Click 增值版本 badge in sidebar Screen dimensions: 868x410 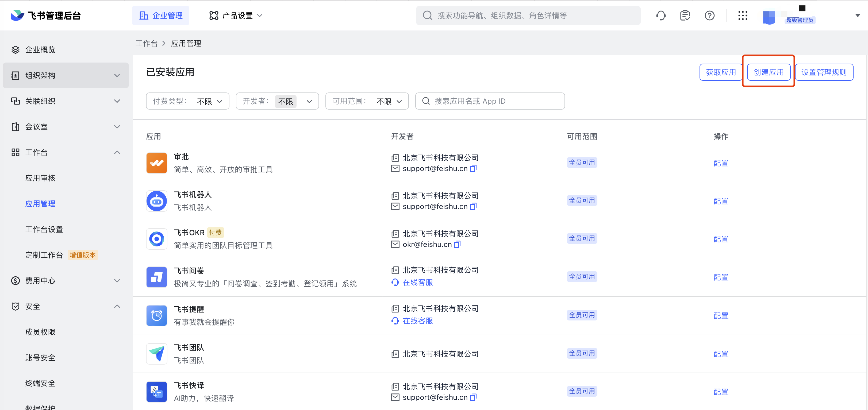click(83, 255)
